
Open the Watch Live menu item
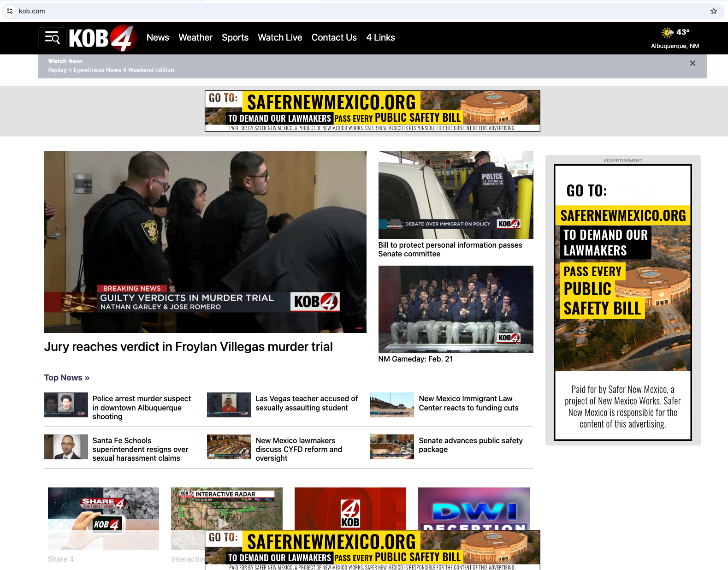[280, 37]
